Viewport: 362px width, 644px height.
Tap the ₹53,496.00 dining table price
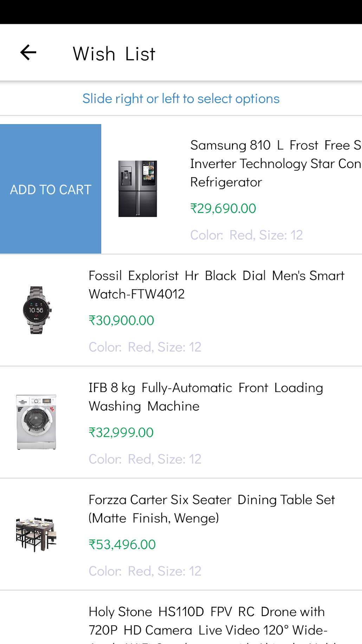coord(122,545)
